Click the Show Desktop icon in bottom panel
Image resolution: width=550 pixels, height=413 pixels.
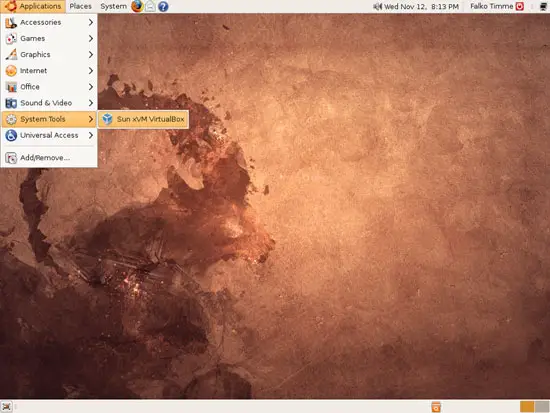click(6, 407)
